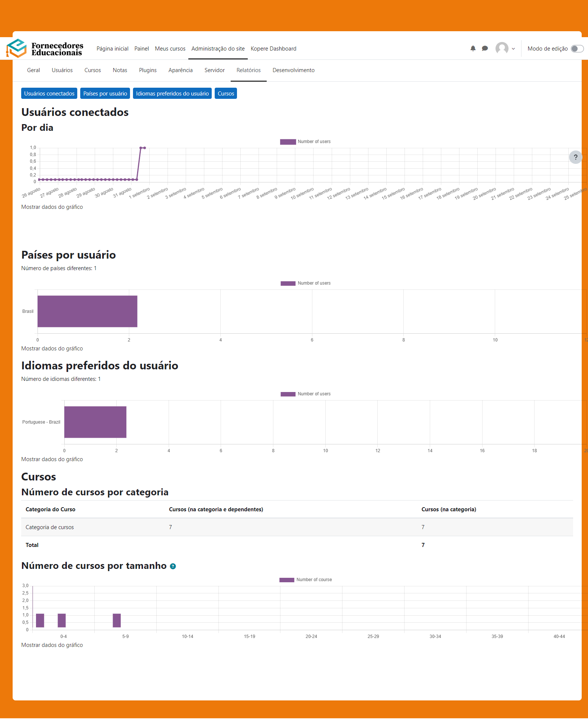The width and height of the screenshot is (588, 719).
Task: Toggle Number of users legend in Países chart
Action: [305, 283]
